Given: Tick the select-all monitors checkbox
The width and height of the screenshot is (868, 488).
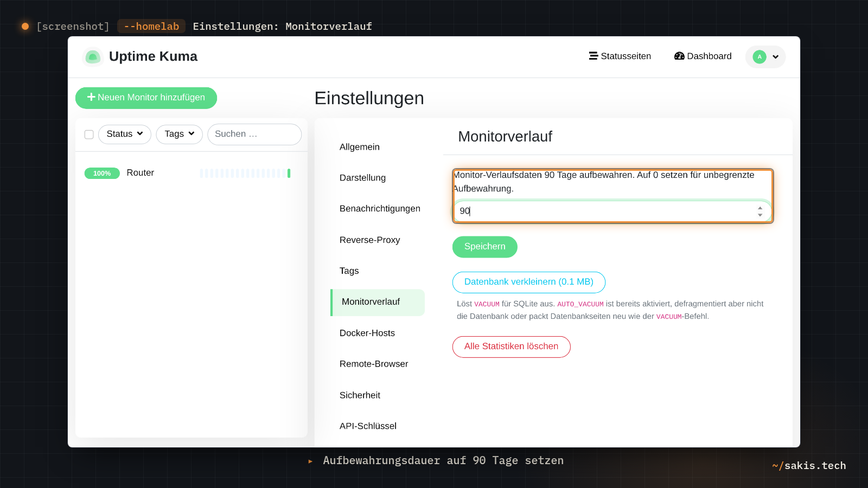Looking at the screenshot, I should coord(89,134).
